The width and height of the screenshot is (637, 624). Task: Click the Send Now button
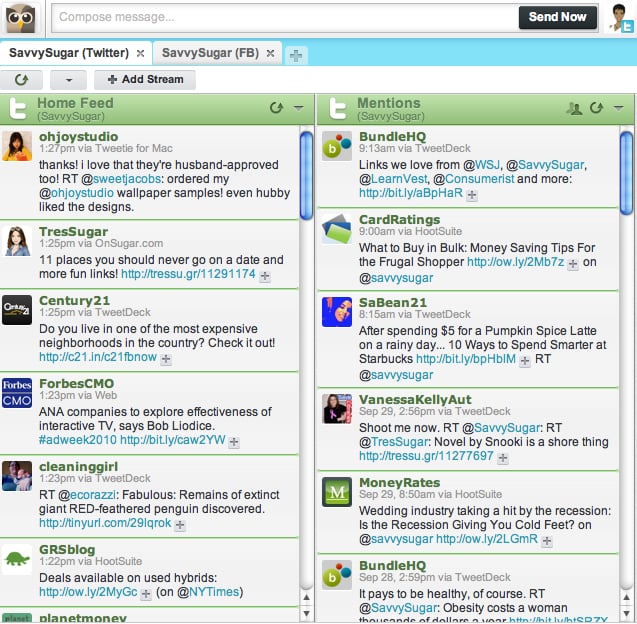558,17
